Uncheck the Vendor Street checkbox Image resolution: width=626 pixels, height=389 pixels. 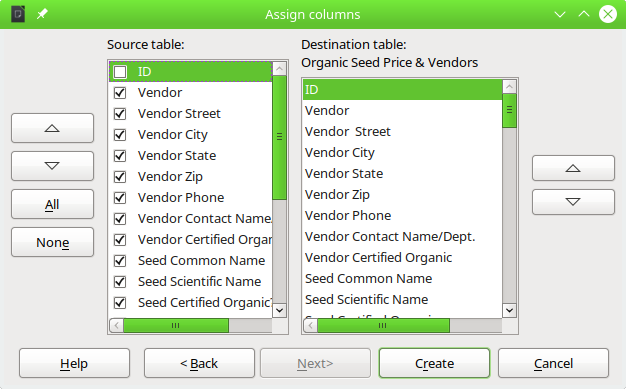point(120,114)
